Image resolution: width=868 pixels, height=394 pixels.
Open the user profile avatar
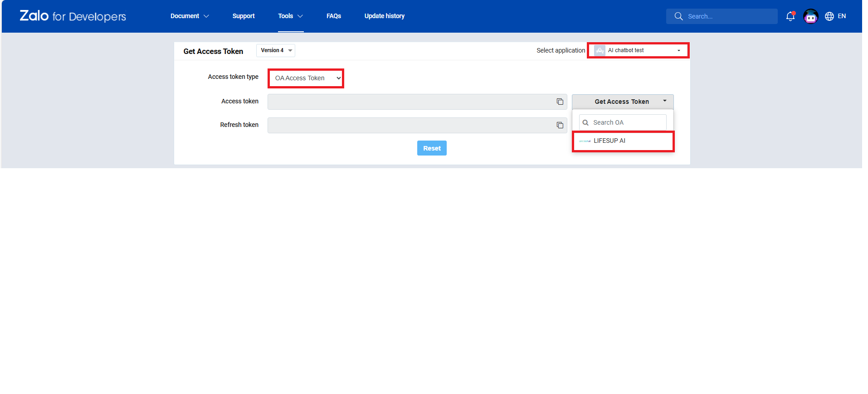(810, 16)
